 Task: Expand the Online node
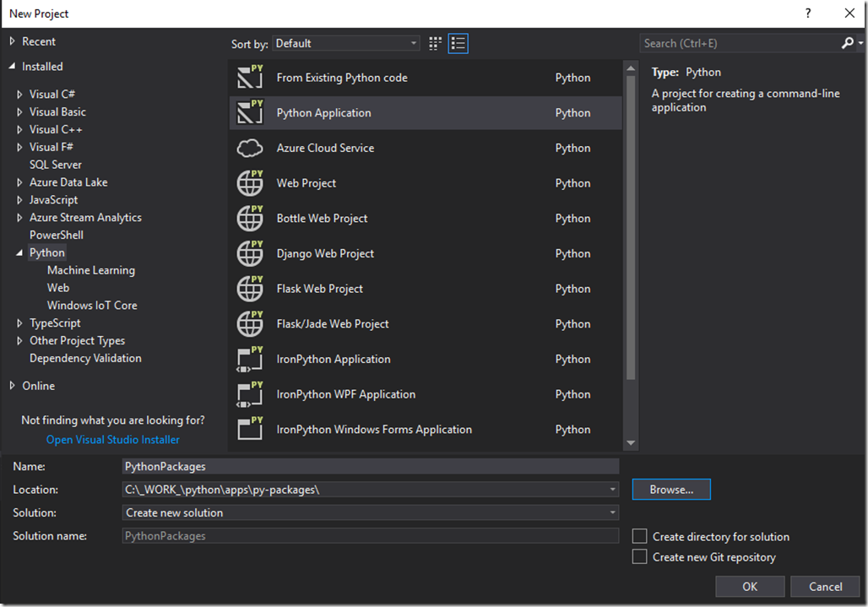(x=12, y=386)
